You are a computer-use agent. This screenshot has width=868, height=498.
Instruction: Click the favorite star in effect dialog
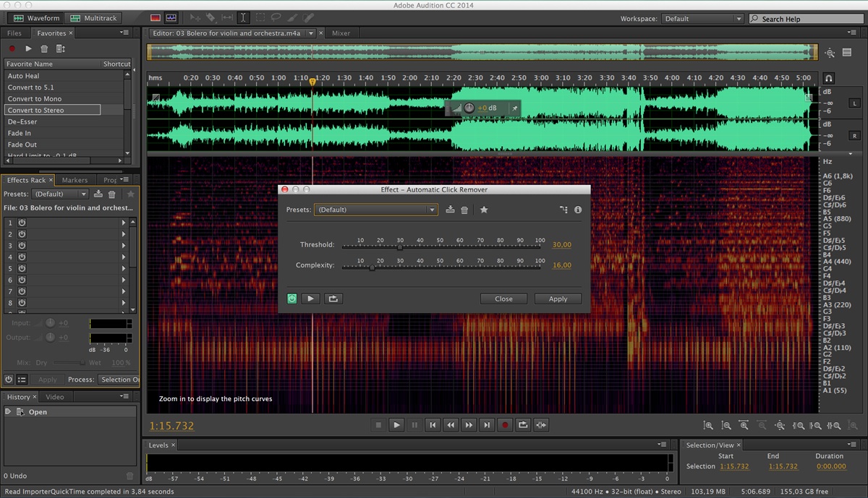[484, 210]
